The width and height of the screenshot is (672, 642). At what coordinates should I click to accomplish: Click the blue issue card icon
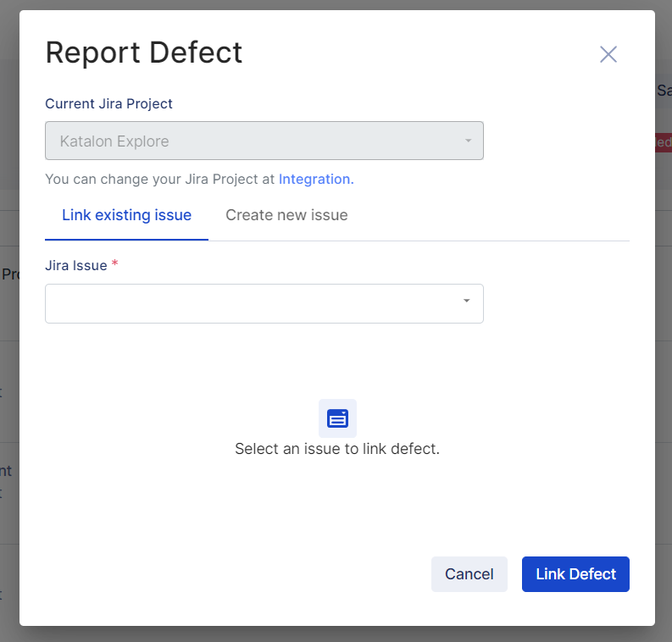tap(337, 418)
